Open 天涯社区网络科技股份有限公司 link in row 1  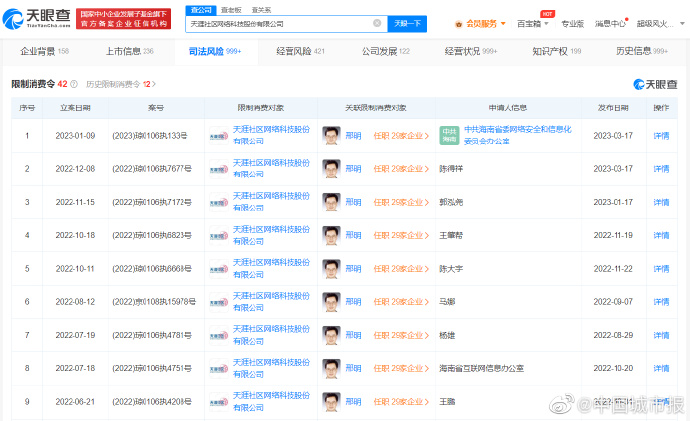click(271, 135)
